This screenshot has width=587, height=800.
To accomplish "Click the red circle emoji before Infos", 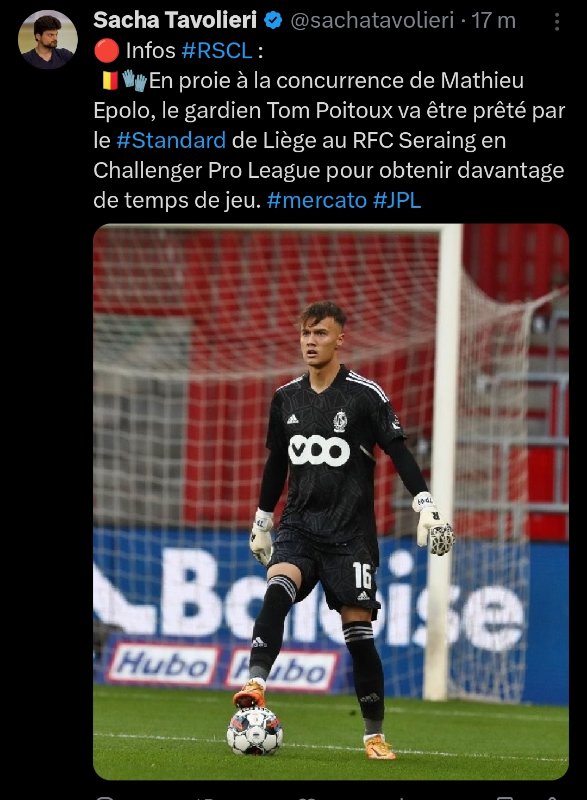I will [107, 51].
